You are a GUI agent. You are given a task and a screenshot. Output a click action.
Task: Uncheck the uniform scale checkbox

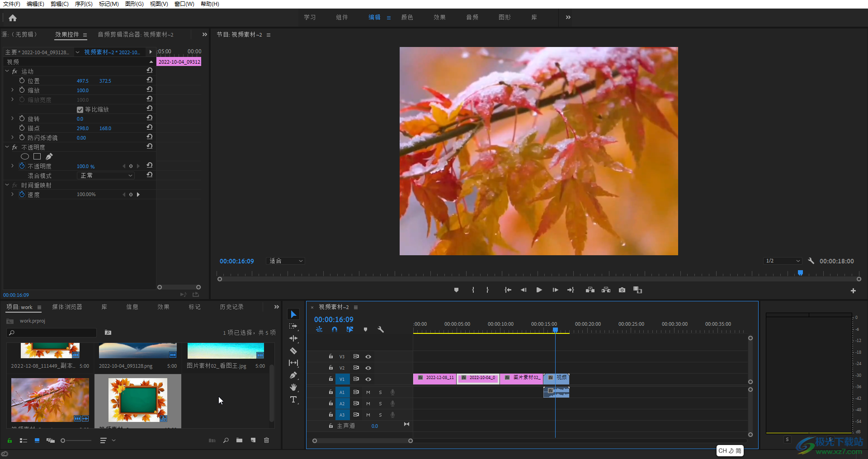pos(80,110)
